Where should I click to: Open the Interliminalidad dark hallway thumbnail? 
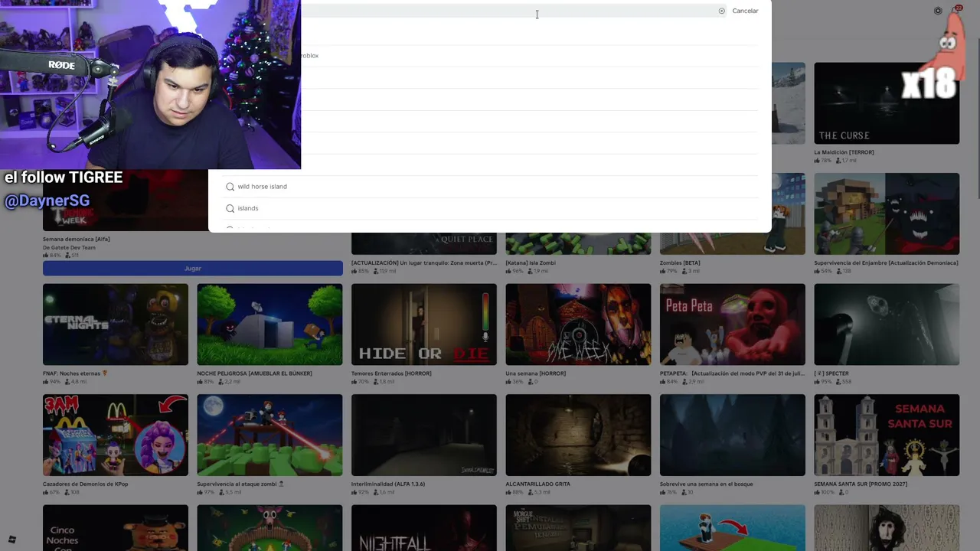coord(424,435)
